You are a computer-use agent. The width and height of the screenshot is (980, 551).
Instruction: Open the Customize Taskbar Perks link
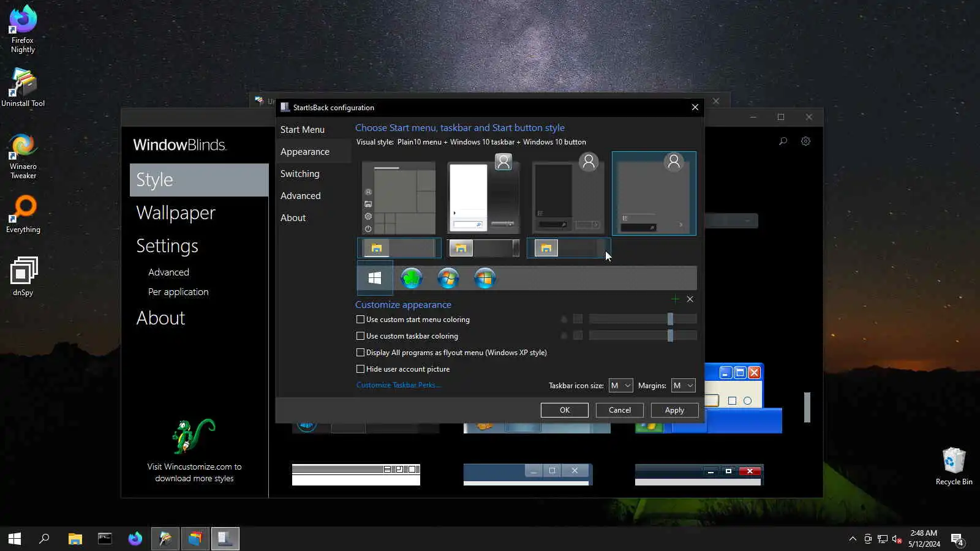399,385
